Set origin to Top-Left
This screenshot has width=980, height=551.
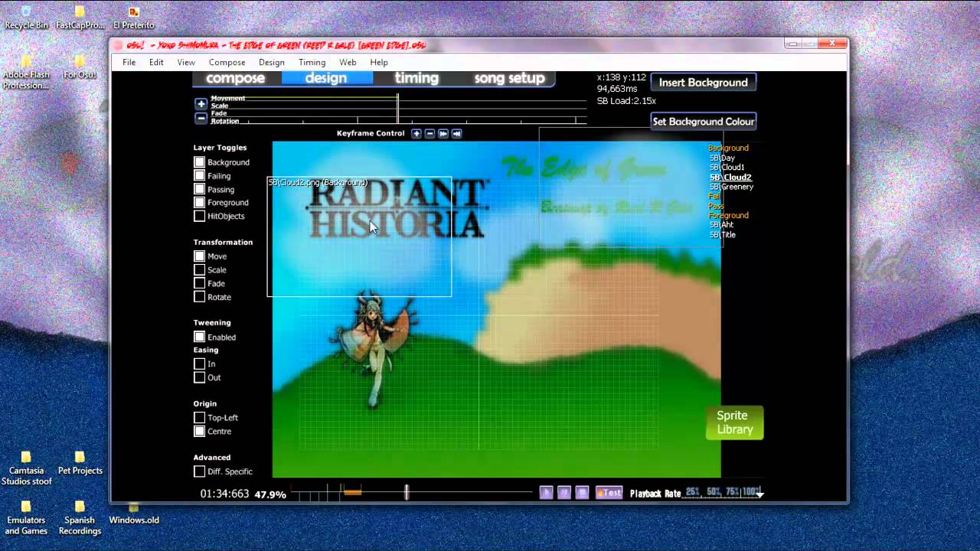point(200,418)
